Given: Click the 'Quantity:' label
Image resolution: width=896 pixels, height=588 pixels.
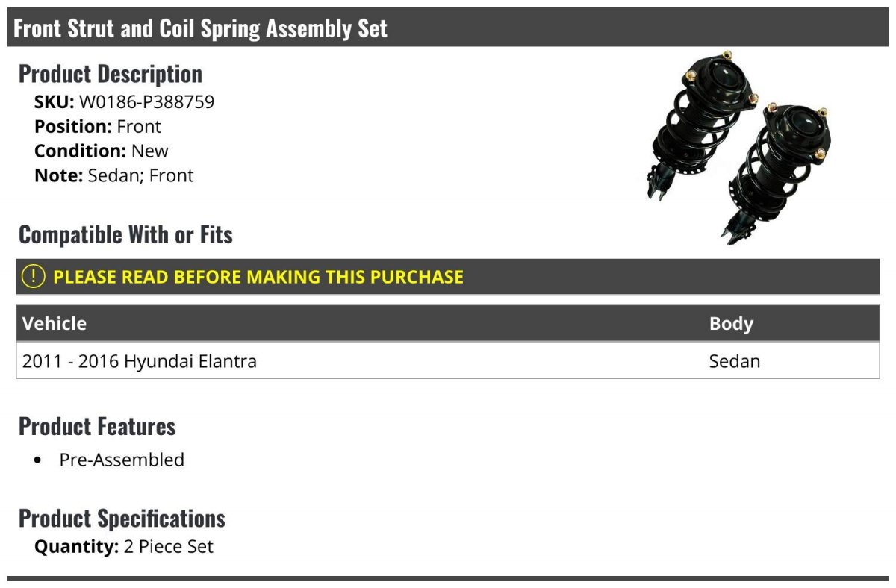Looking at the screenshot, I should point(77,547).
